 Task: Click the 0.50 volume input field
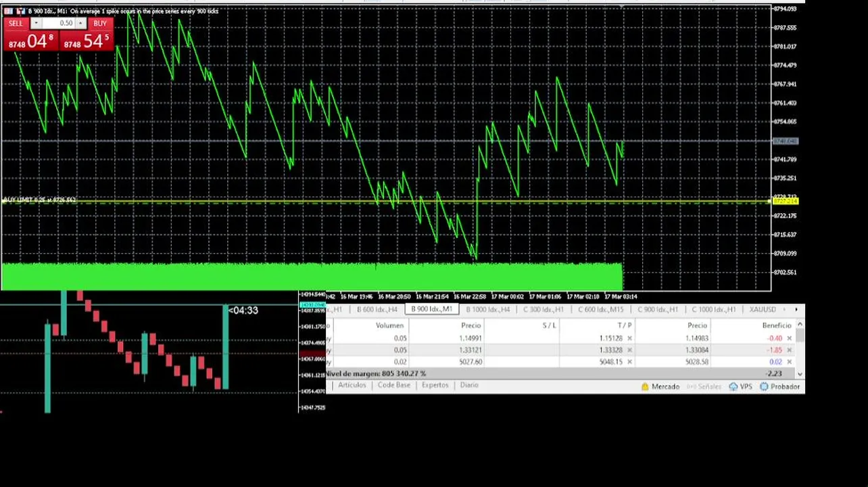[x=59, y=24]
